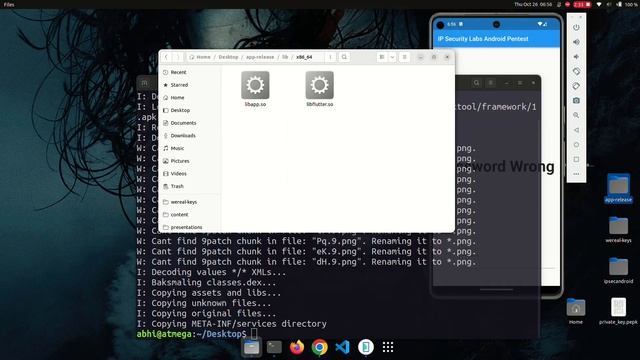
Task: Open wereal-keys bookmark in sidebar
Action: [x=190, y=202]
